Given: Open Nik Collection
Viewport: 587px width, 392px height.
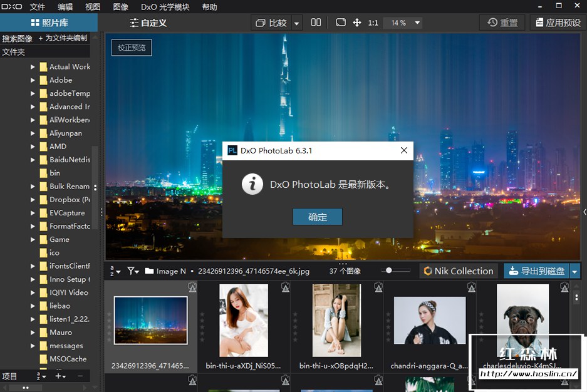Looking at the screenshot, I should 459,271.
